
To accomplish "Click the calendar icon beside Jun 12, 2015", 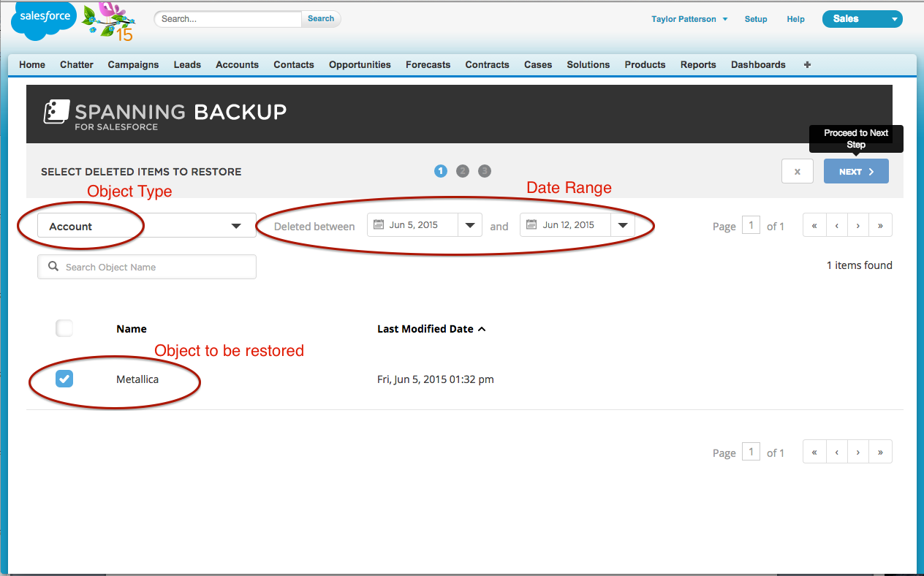I will coord(532,224).
